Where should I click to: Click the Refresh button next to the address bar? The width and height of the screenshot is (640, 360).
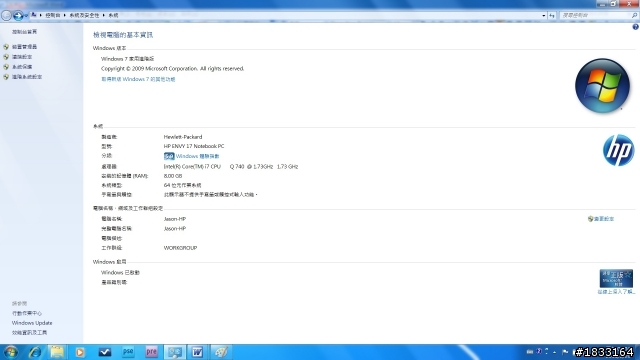pyautogui.click(x=552, y=16)
